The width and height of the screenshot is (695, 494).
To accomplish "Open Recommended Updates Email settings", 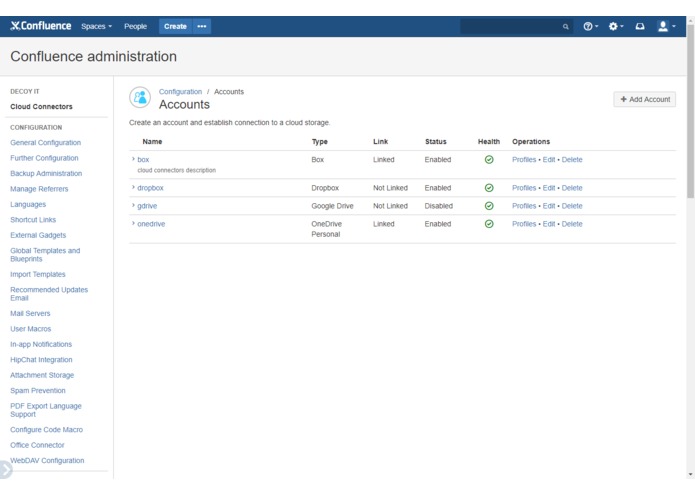I will [49, 294].
